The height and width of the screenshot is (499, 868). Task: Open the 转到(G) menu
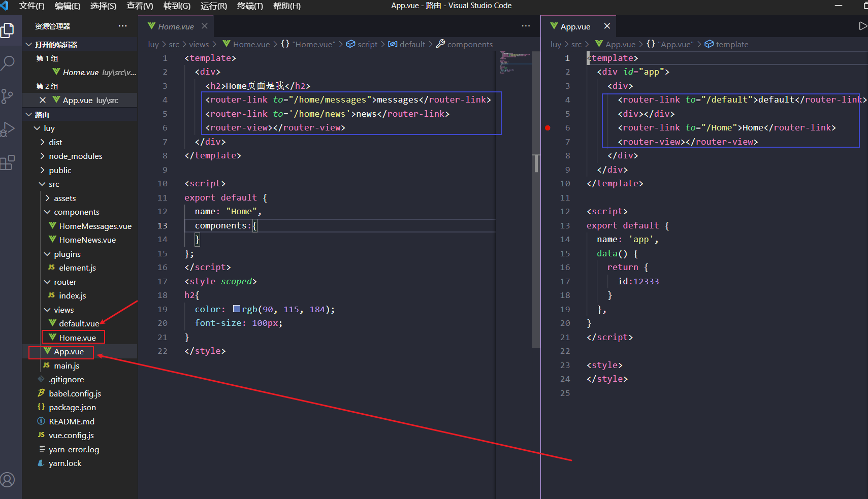[177, 6]
